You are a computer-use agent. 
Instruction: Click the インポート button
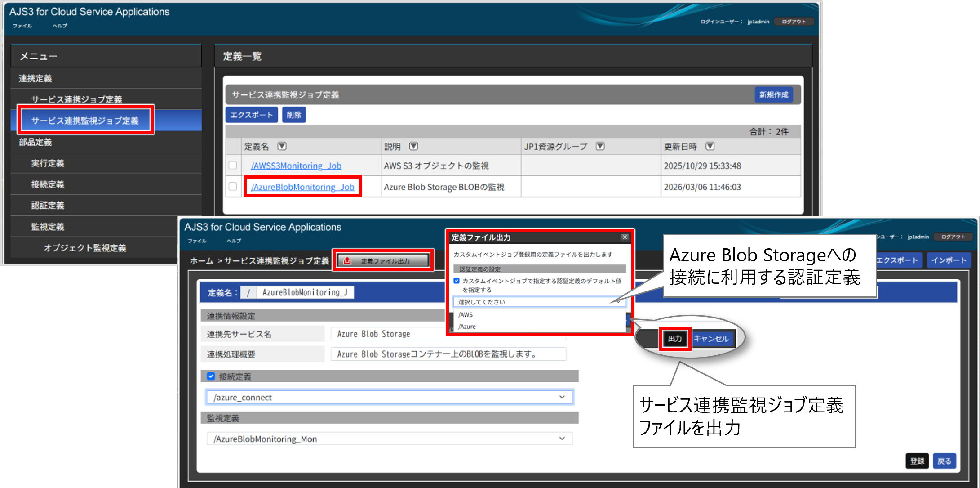(x=949, y=260)
